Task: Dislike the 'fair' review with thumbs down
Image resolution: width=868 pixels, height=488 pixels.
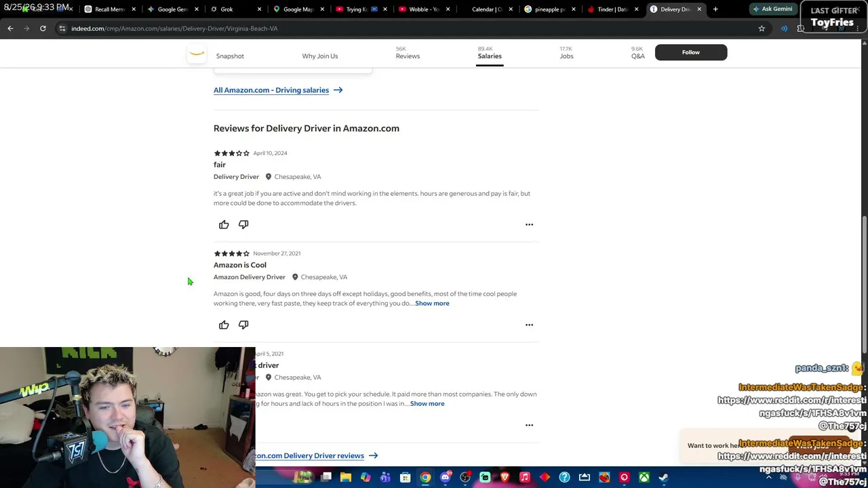Action: click(x=243, y=224)
